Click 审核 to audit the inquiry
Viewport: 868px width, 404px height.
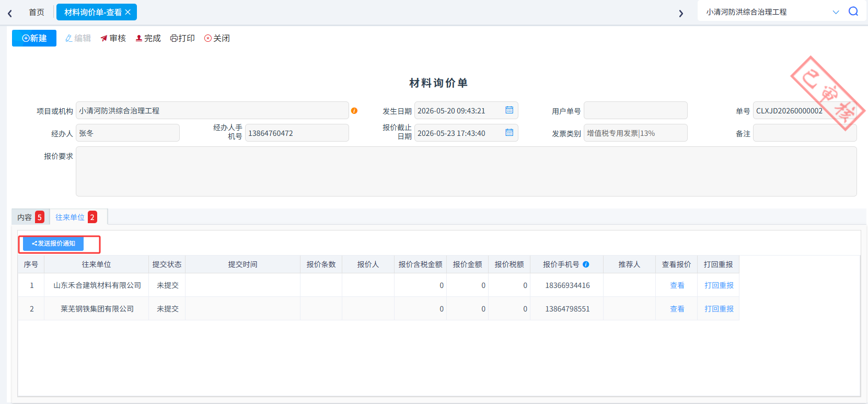(113, 38)
